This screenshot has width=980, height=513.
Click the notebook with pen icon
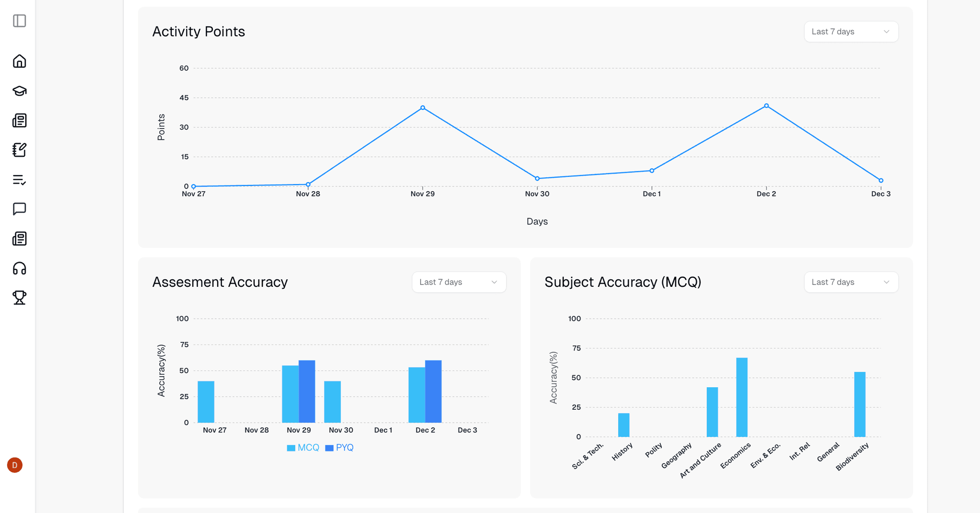19,150
